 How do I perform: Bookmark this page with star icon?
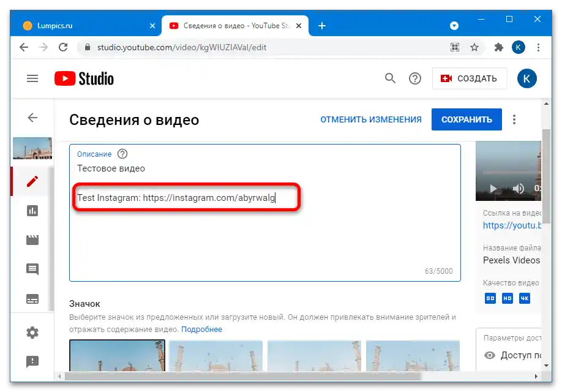click(x=474, y=47)
